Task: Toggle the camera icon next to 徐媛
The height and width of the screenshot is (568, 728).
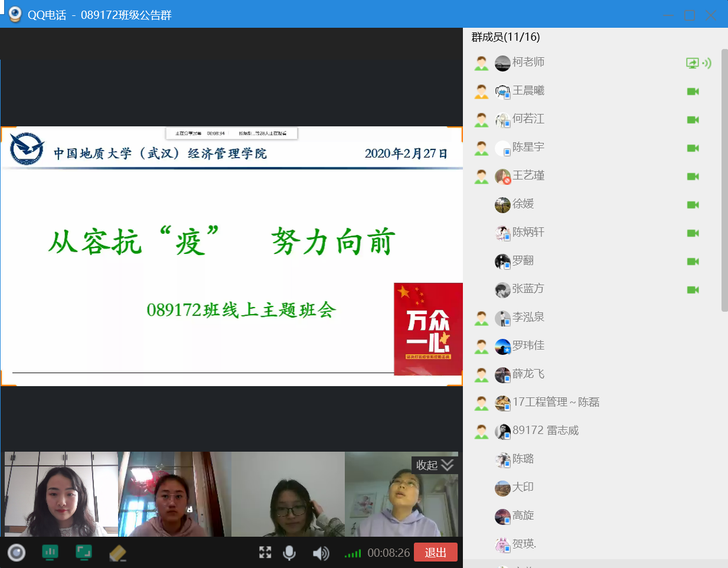Action: 693,205
